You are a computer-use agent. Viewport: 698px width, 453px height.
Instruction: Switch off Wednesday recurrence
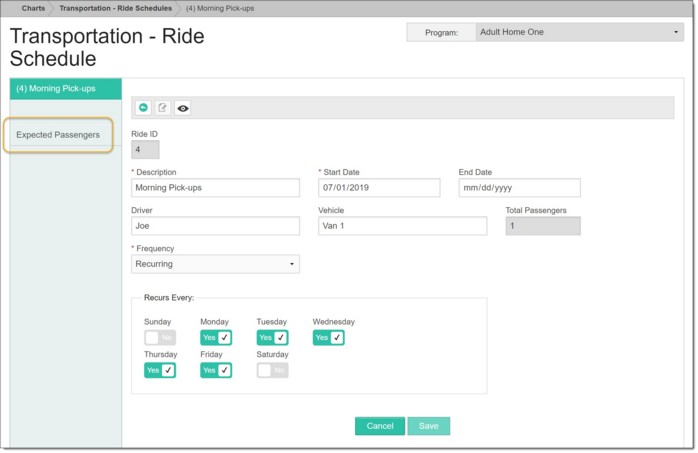pos(329,338)
